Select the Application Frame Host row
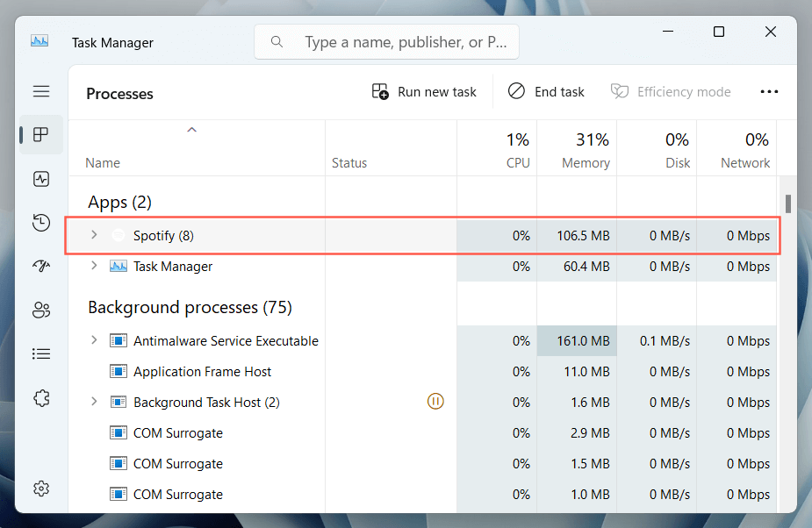The height and width of the screenshot is (528, 812). 202,371
